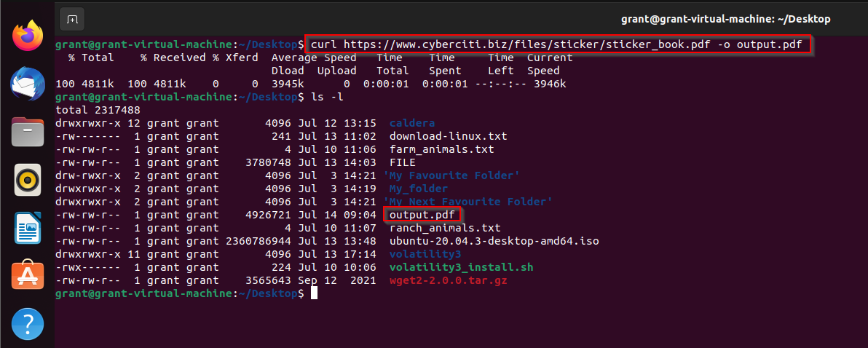
Task: Open Ubuntu Software store dock icon
Action: coord(28,275)
